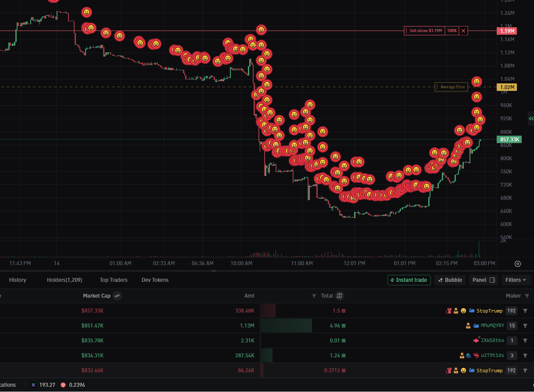Toggle Market Cap swap arrows icon
This screenshot has width=534, height=392.
117,296
